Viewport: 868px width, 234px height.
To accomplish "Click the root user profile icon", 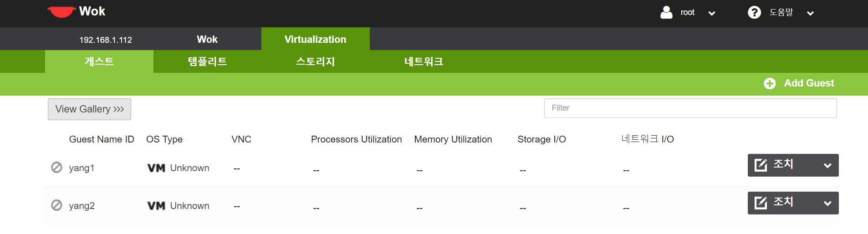I will pyautogui.click(x=666, y=12).
